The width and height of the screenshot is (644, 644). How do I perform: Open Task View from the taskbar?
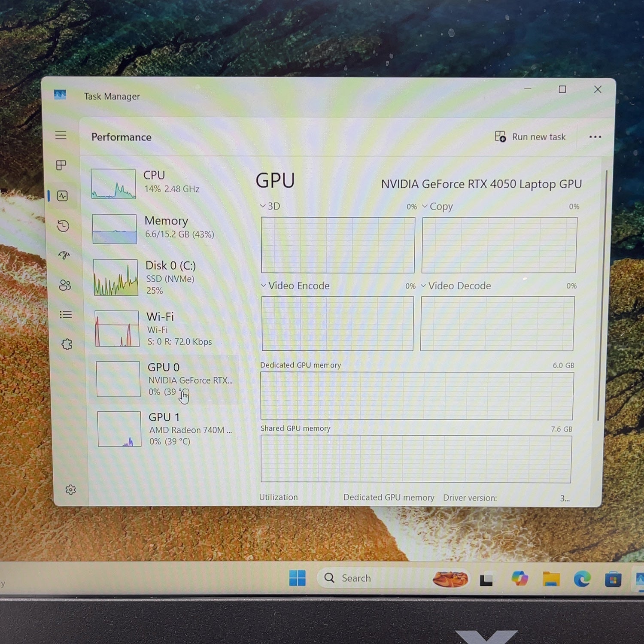(486, 580)
